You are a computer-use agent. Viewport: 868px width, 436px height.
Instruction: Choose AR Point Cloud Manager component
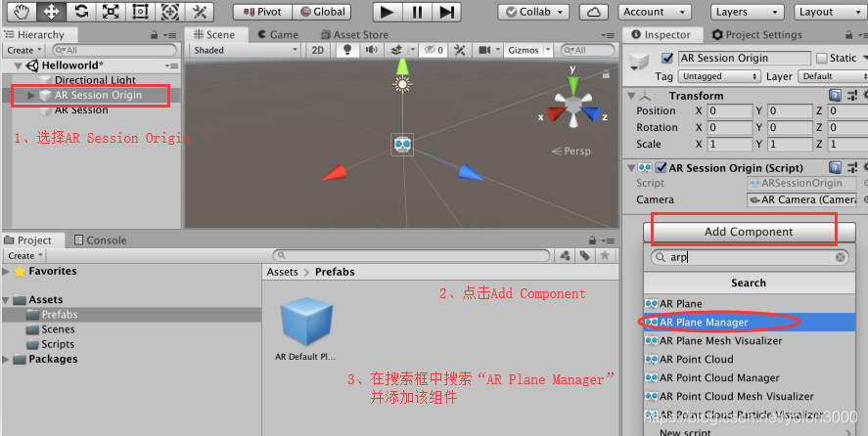(750, 378)
